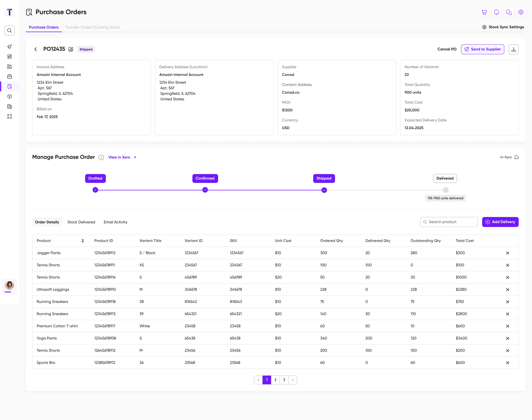Screen dimensions: 532x420
Task: Open the dashboard grid sidebar icon
Action: click(10, 57)
